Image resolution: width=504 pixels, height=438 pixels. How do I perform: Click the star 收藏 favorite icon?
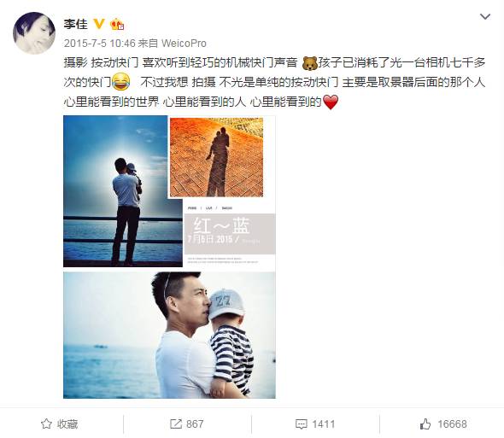46,423
